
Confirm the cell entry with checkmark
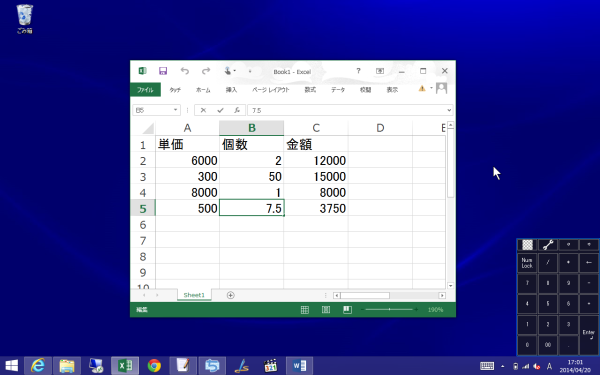click(220, 110)
